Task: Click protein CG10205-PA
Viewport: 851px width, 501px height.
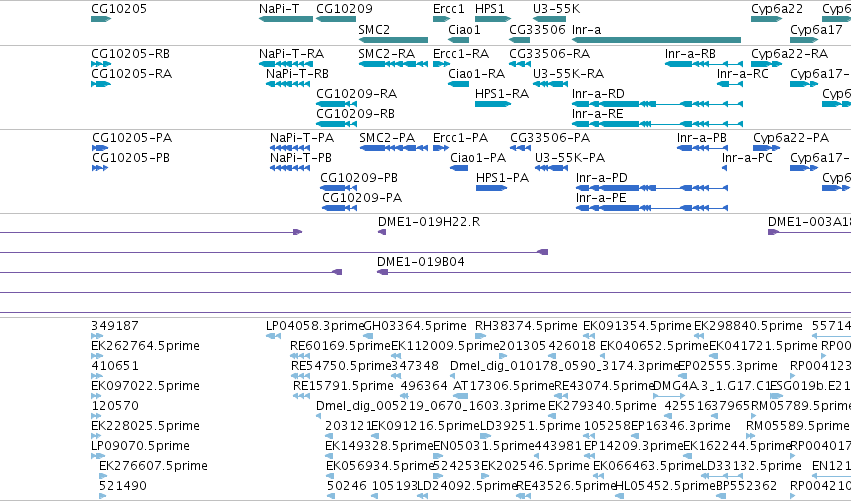Action: click(131, 138)
